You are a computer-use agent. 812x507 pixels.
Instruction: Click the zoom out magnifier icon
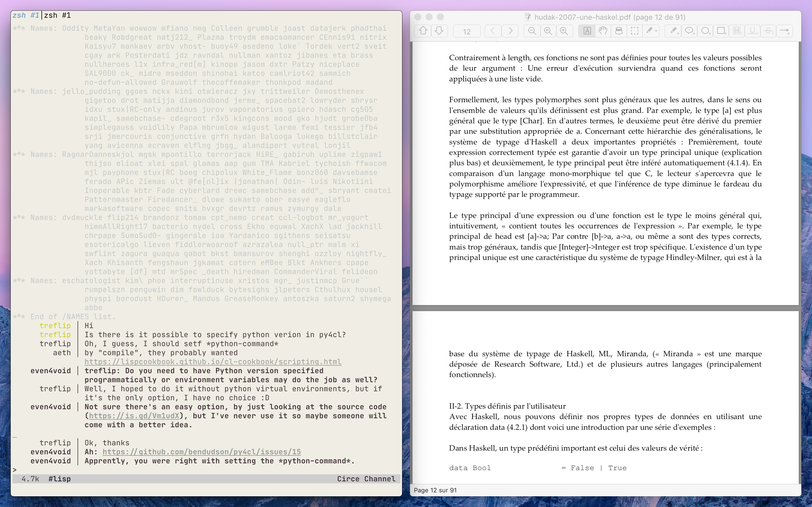[x=532, y=31]
